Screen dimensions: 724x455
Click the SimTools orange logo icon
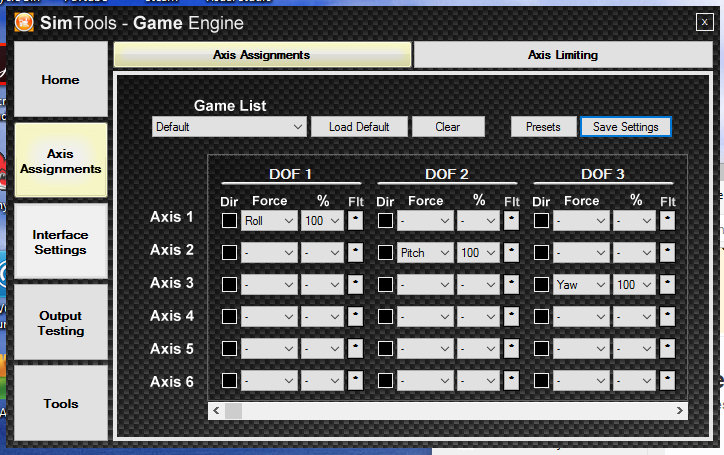pos(24,22)
